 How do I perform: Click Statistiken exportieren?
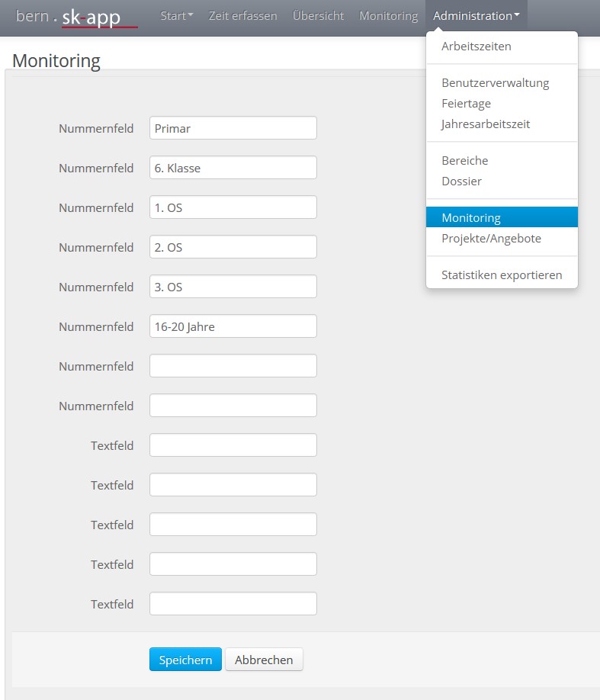coord(501,275)
